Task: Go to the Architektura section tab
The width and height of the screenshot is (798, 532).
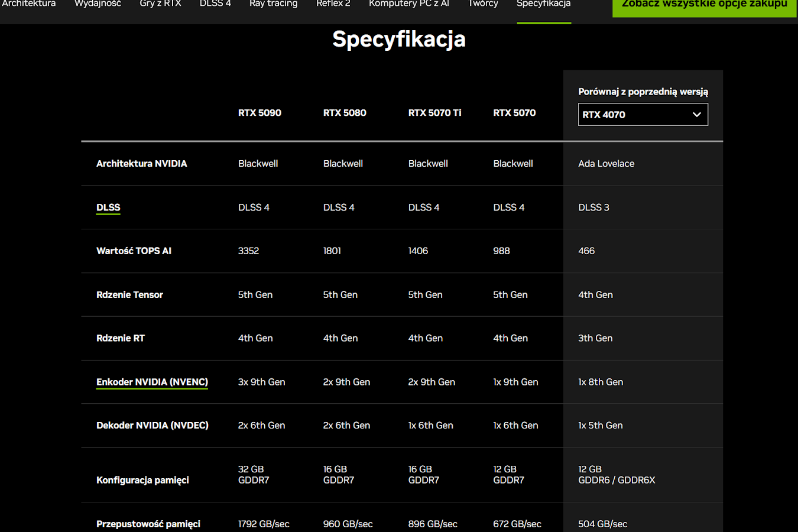Action: [28, 4]
